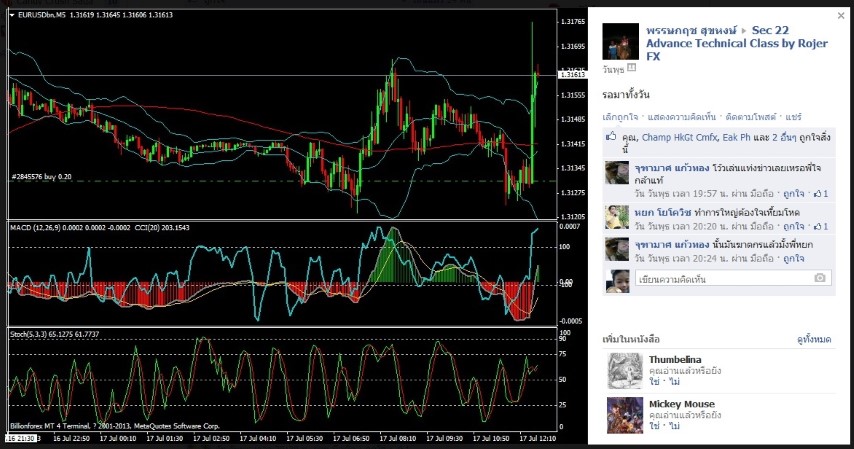Image resolution: width=854 pixels, height=449 pixels.
Task: Answer ไม่ for Thumbelina
Action: point(675,382)
